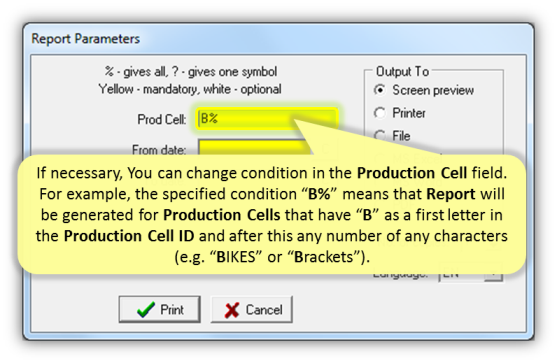Viewport: 557px width, 363px height.
Task: Click the red X icon on Cancel
Action: pyautogui.click(x=232, y=310)
